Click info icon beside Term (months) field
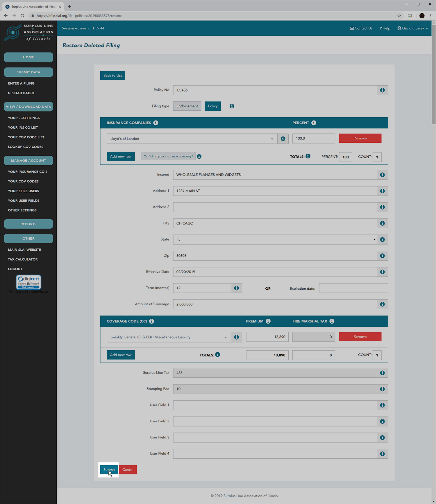The image size is (436, 504). click(x=236, y=288)
